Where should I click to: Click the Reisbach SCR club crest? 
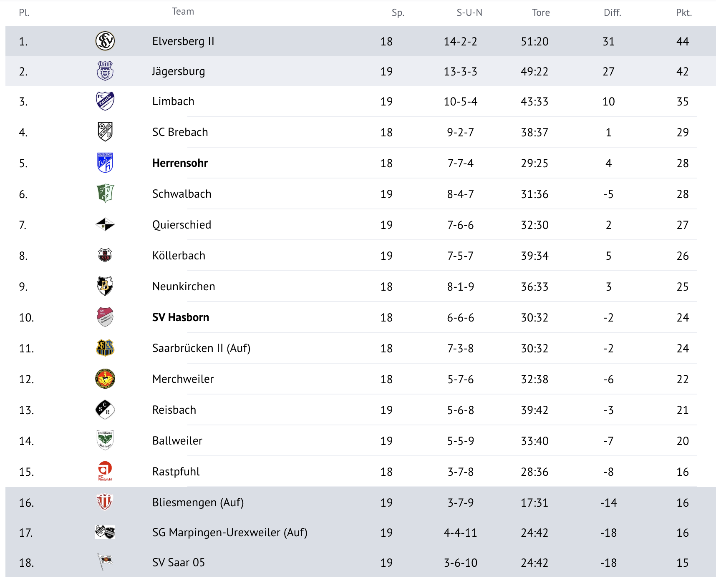105,410
